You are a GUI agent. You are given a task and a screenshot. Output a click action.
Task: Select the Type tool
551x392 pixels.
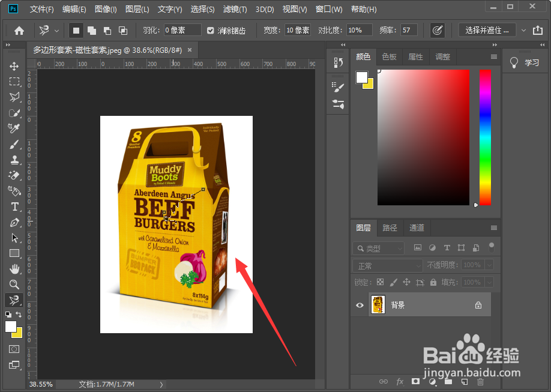click(14, 207)
